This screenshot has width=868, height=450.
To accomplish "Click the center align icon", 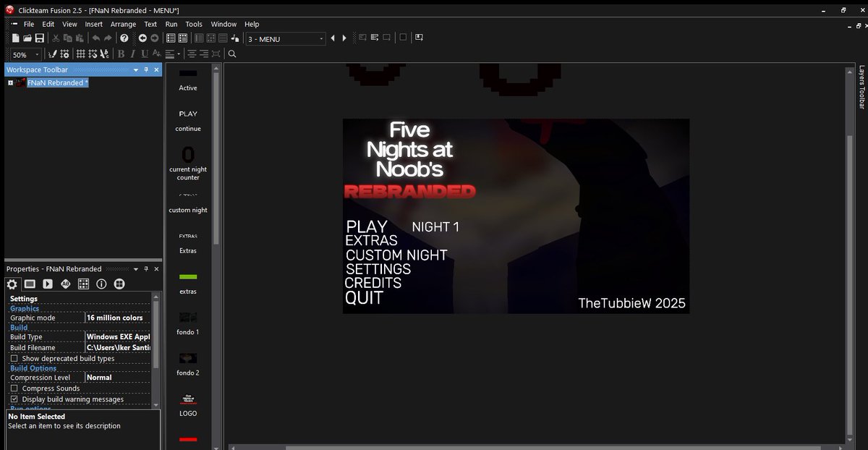I will pyautogui.click(x=192, y=54).
